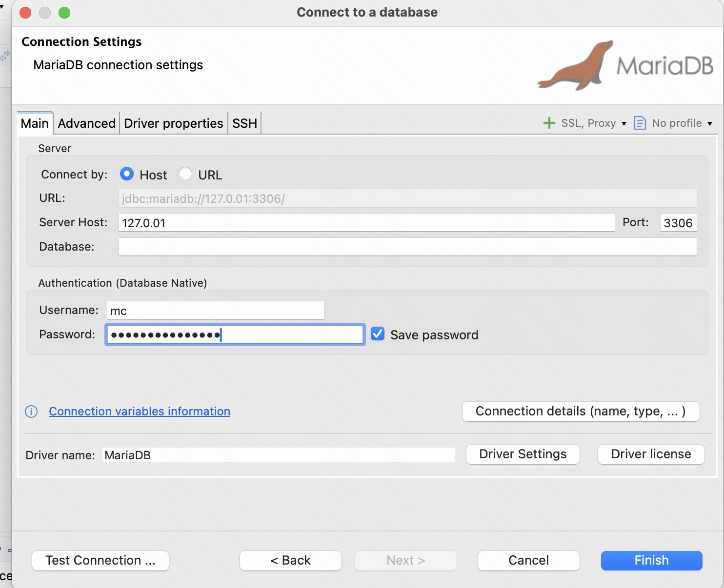Cancel the database connection dialog
Screen dimensions: 724x588
click(529, 561)
